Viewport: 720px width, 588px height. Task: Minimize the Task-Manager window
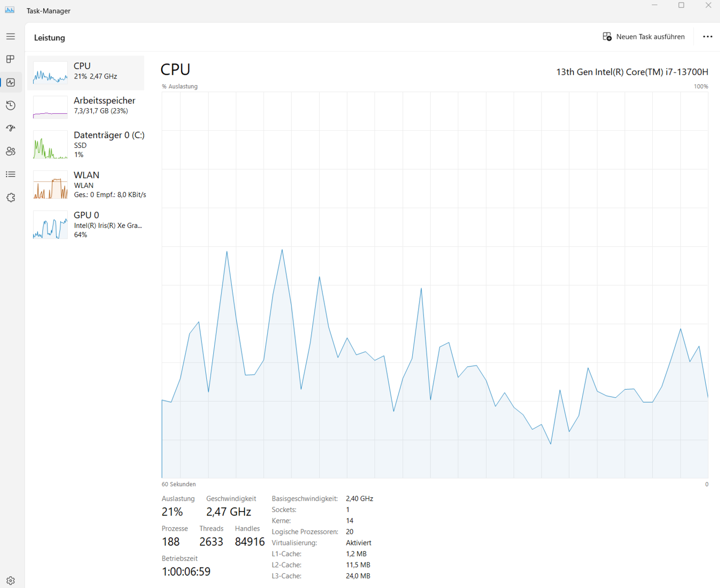click(654, 5)
